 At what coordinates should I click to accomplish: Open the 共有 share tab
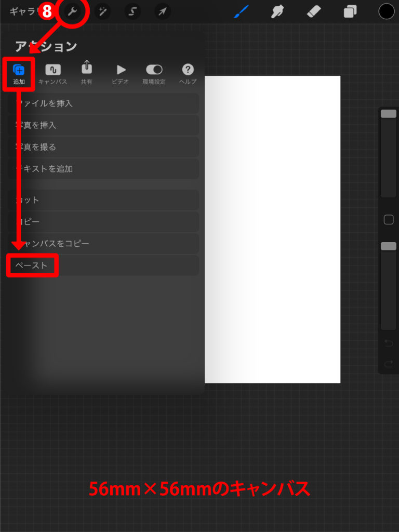[87, 73]
